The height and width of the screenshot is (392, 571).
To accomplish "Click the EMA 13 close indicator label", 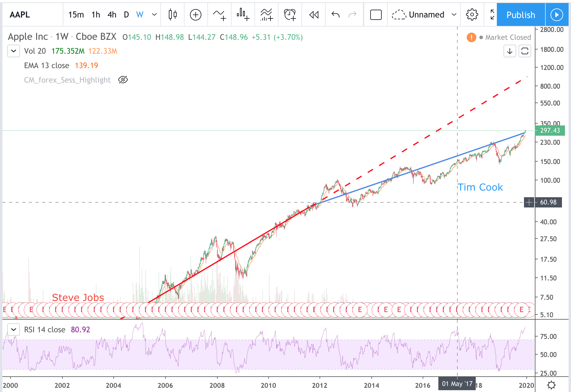I will click(x=47, y=65).
